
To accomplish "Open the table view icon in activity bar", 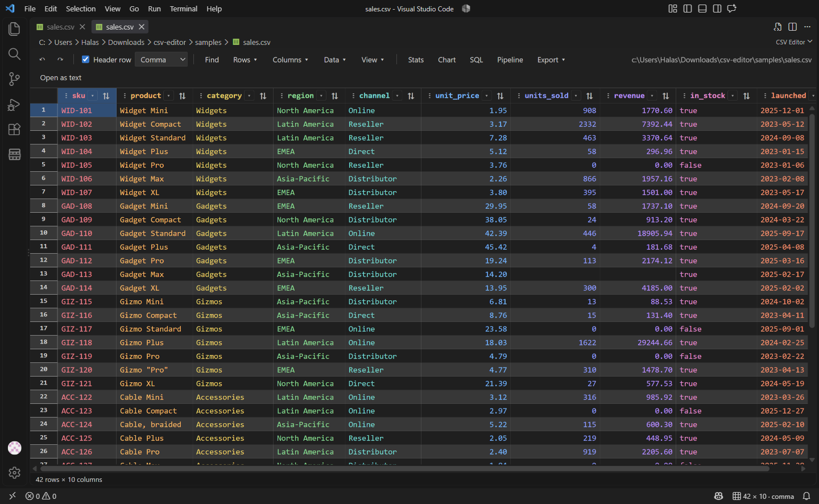I will [14, 154].
